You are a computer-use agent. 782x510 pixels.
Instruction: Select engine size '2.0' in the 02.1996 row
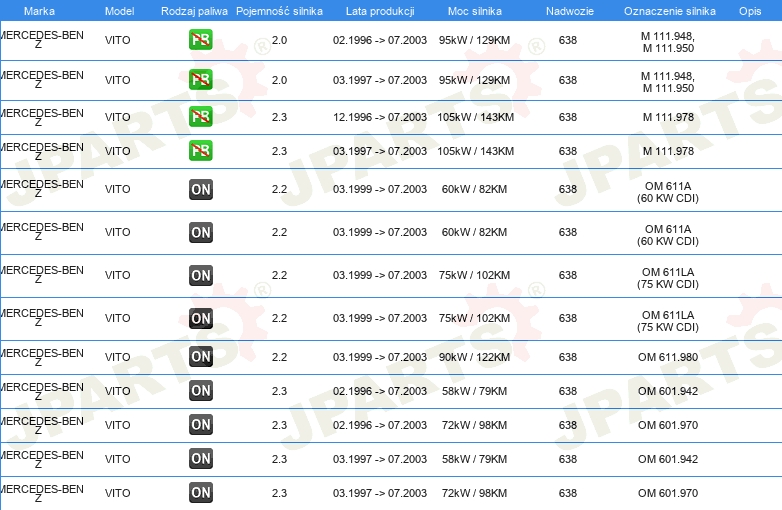click(x=279, y=40)
